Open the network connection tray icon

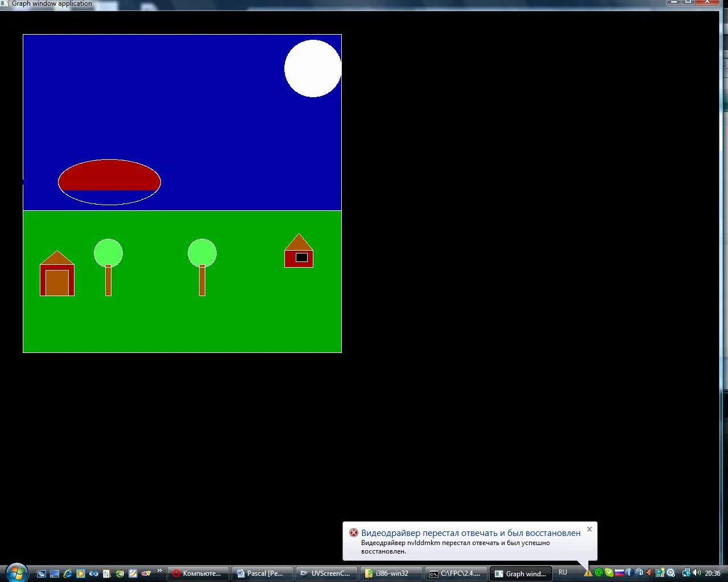point(686,573)
